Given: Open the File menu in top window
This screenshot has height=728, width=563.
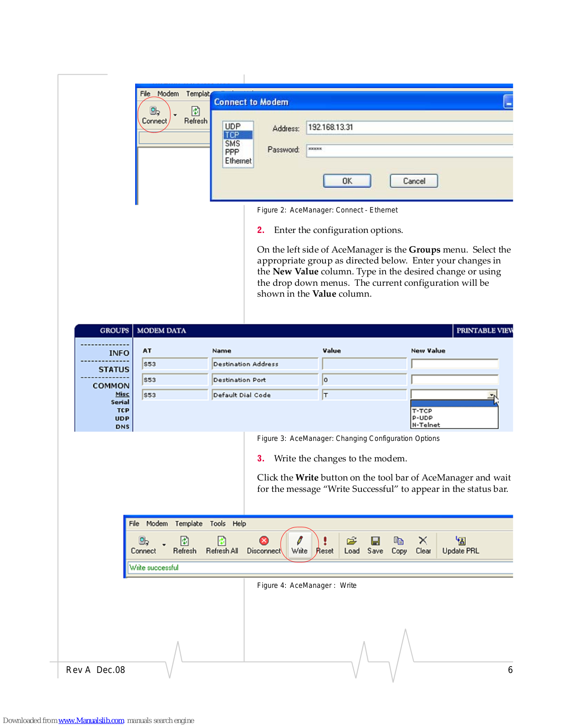Looking at the screenshot, I should point(145,94).
